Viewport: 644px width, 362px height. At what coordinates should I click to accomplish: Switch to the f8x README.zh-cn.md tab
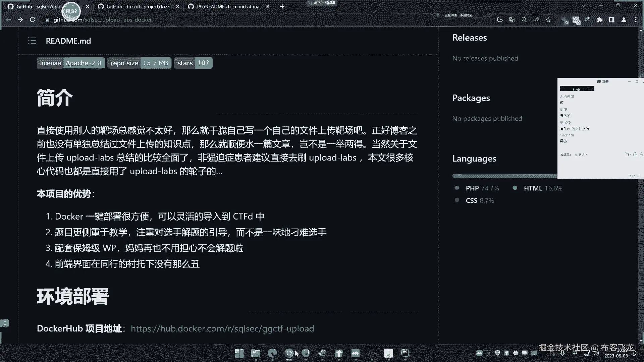tap(229, 6)
